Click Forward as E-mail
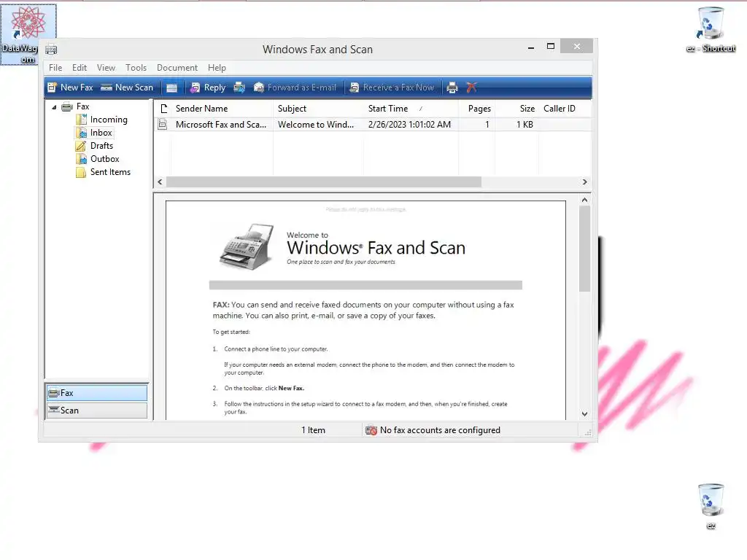 pyautogui.click(x=295, y=87)
